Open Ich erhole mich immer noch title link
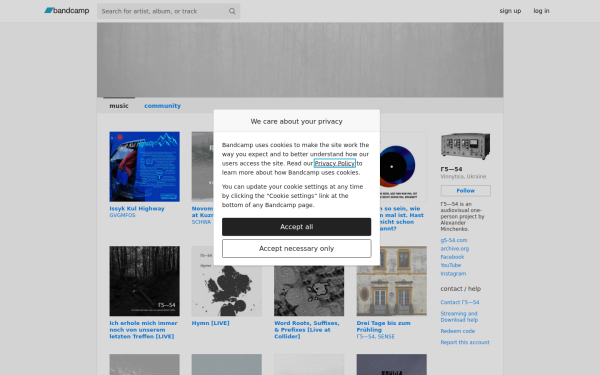The image size is (600, 375). pyautogui.click(x=143, y=330)
